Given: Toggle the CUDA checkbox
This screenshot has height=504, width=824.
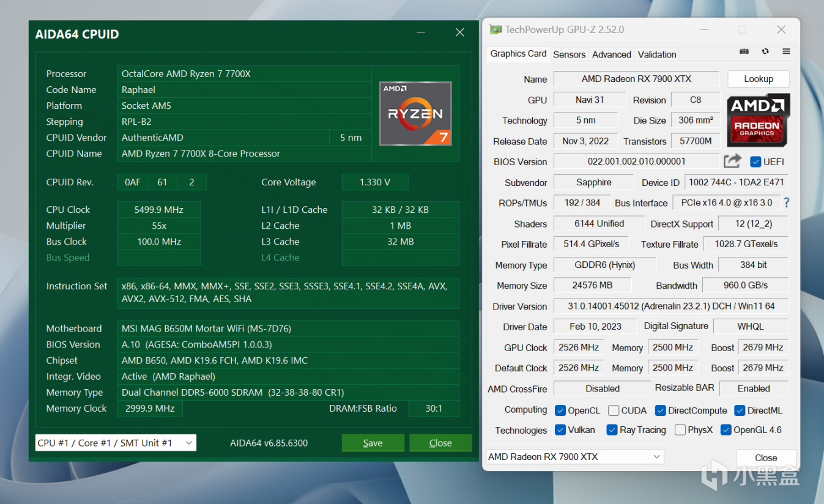Looking at the screenshot, I should tap(614, 410).
